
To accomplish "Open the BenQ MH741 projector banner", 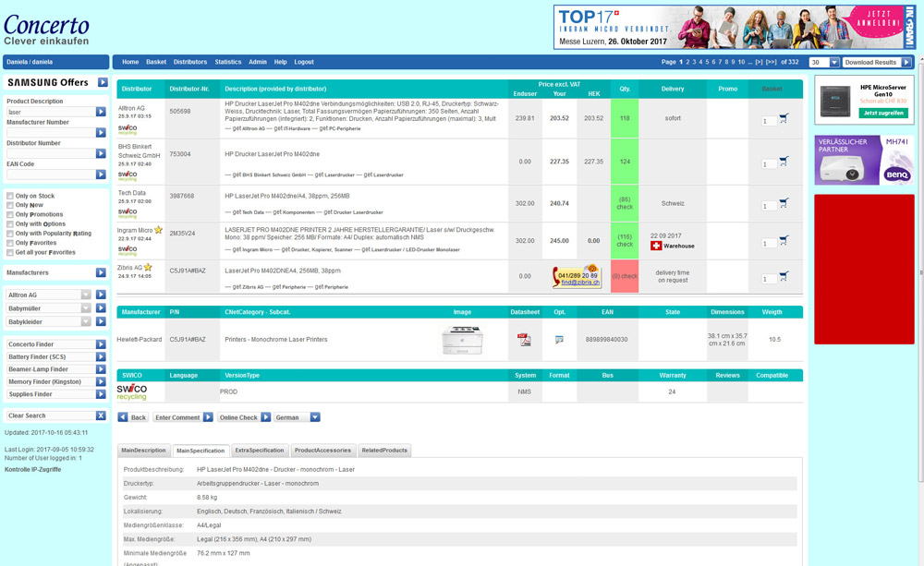I will click(x=865, y=161).
